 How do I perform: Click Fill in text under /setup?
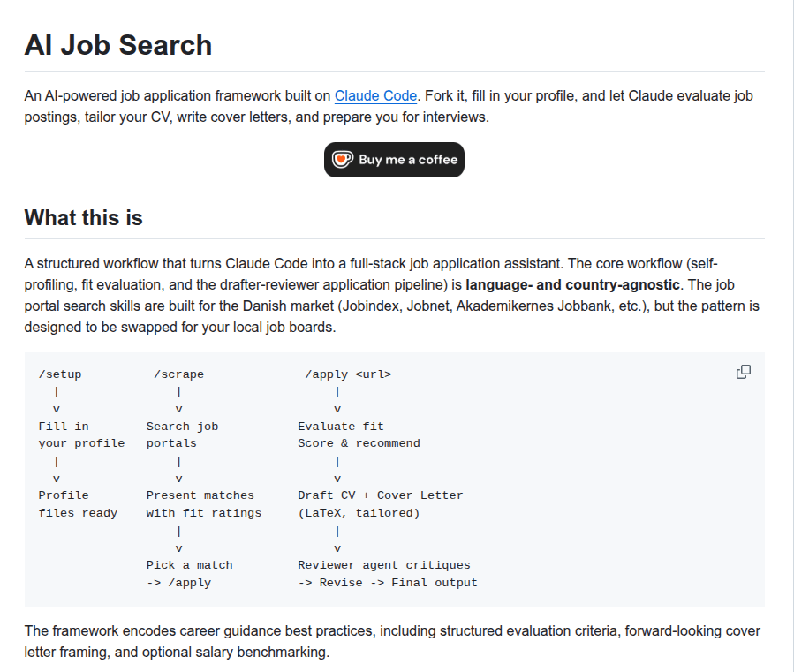(64, 427)
